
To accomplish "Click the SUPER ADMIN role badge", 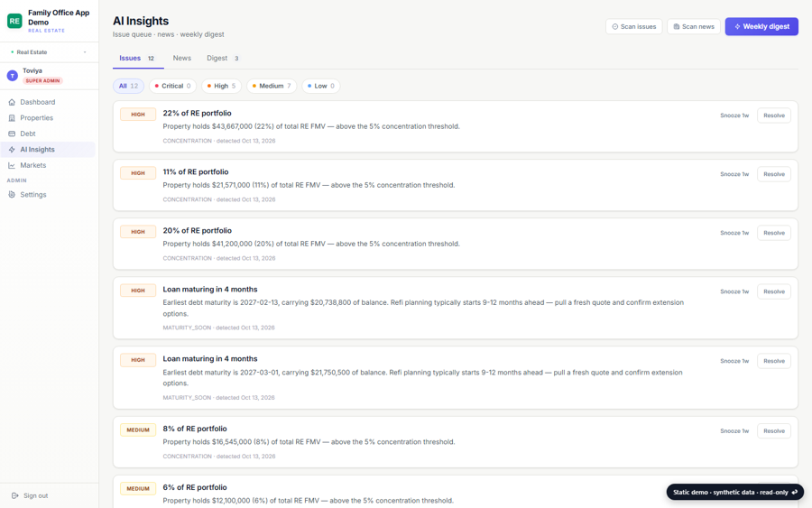I will click(42, 81).
